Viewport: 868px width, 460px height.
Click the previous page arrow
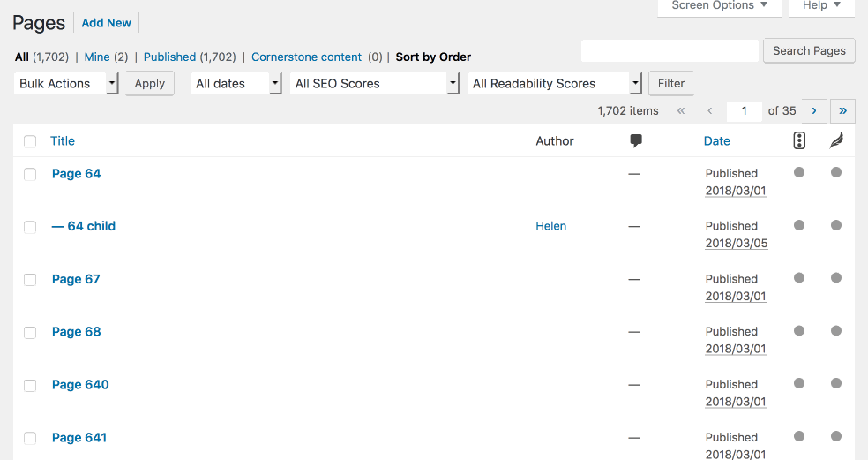click(710, 111)
